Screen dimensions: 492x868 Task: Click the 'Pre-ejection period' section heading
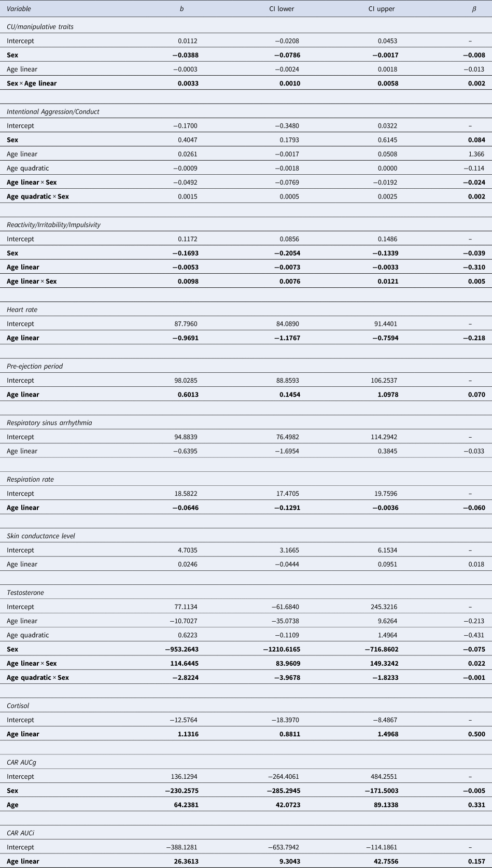(x=34, y=366)
